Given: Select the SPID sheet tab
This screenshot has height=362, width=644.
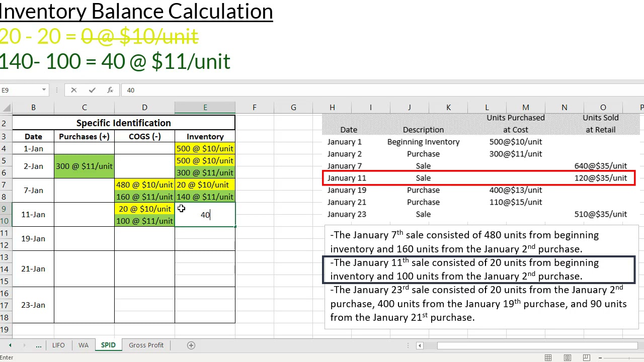Looking at the screenshot, I should point(108,345).
